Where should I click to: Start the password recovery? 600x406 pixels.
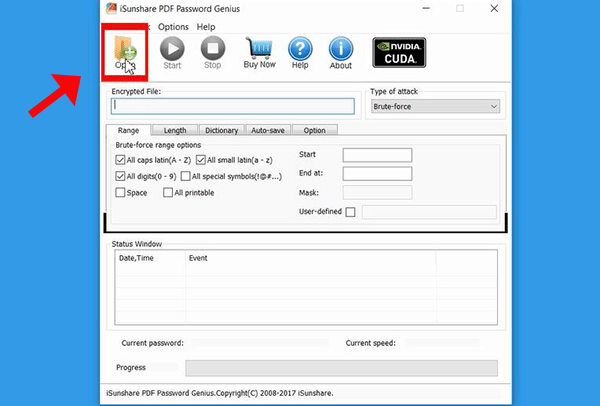172,53
